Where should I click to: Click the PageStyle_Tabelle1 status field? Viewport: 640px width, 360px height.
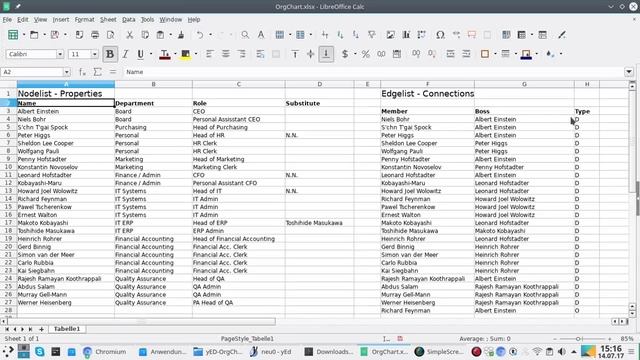(247, 339)
